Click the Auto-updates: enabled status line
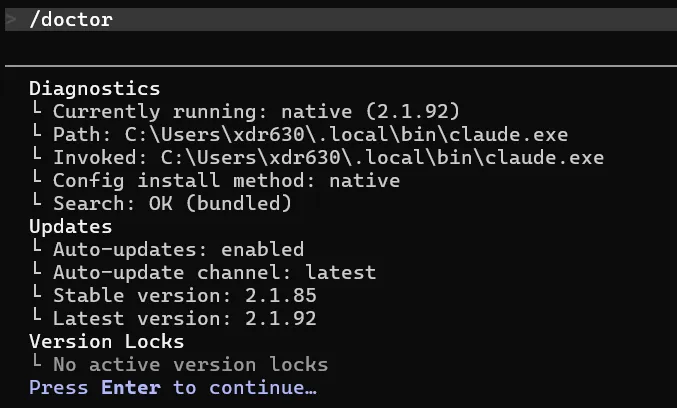Image resolution: width=677 pixels, height=408 pixels. pyautogui.click(x=178, y=250)
